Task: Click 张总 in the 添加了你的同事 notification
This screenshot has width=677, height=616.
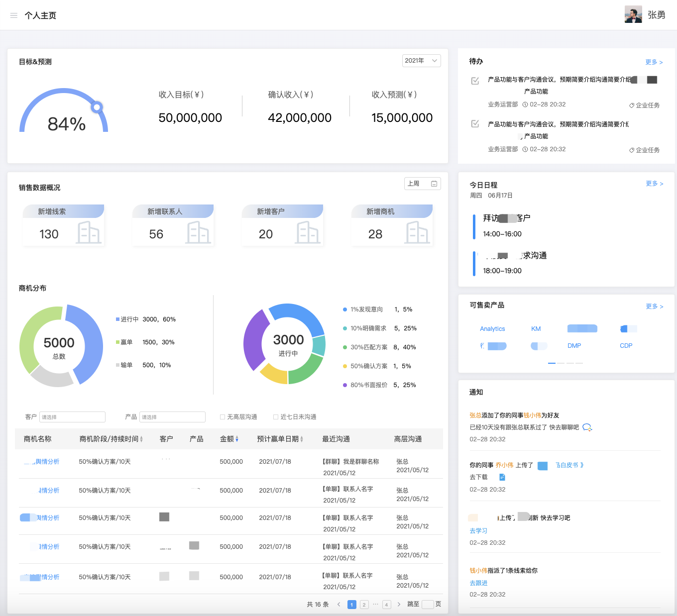Action: coord(475,415)
